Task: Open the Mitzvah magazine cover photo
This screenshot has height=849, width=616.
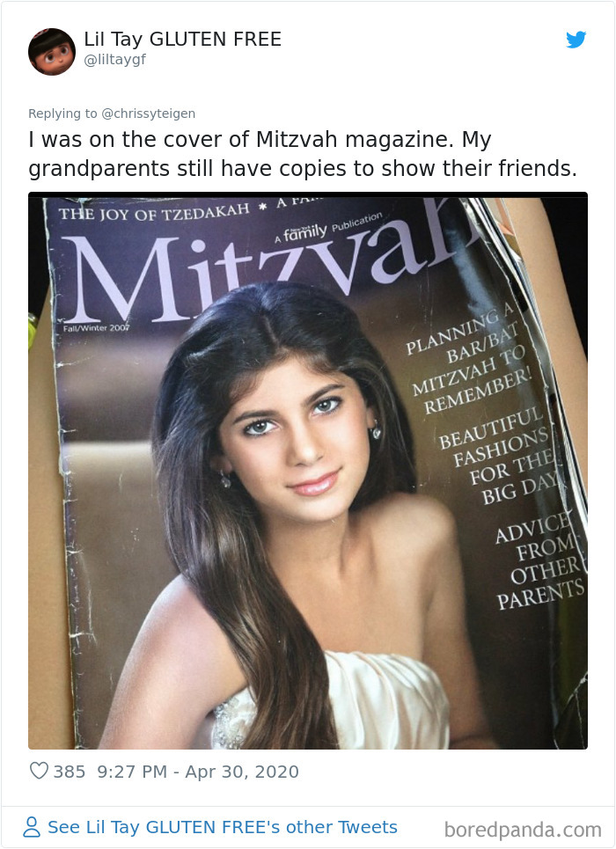Action: pos(308,471)
